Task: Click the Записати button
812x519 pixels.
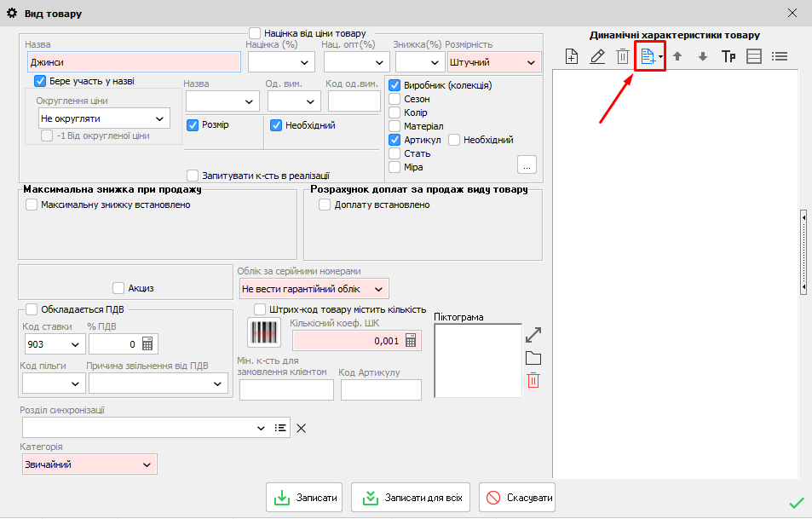Action: [x=306, y=498]
